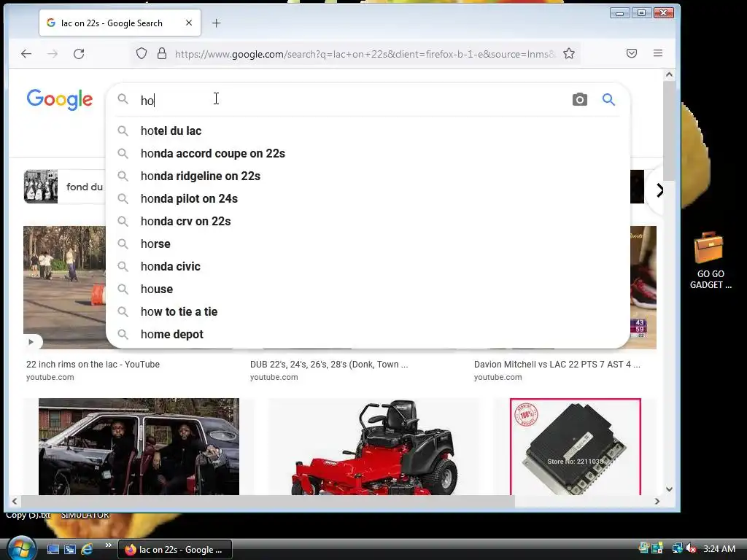The image size is (747, 560).
Task: Click the Firefox back arrow
Action: (26, 54)
